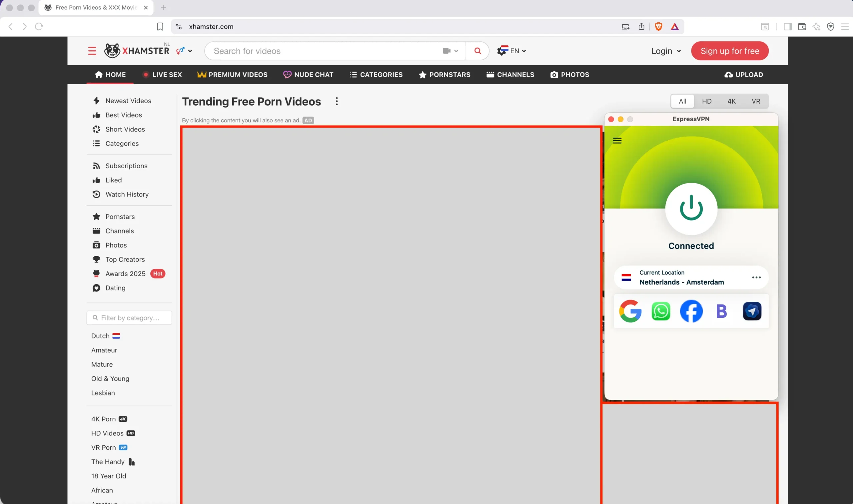Expand the Login dropdown

(x=665, y=51)
